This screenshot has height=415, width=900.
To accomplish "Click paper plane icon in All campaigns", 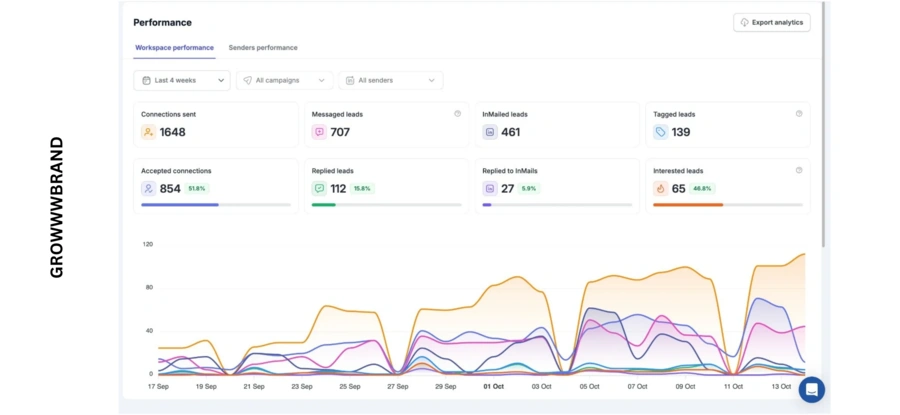I will tap(247, 80).
